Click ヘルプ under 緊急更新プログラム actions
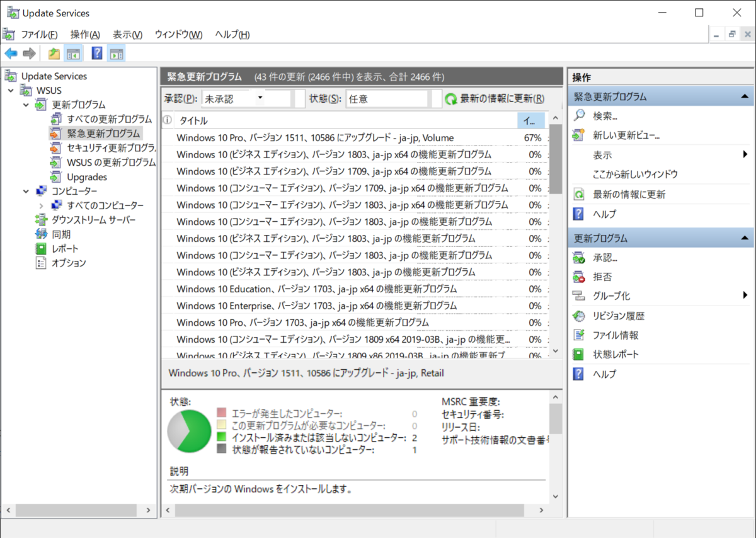Screen dimensions: 756x538 (x=604, y=214)
